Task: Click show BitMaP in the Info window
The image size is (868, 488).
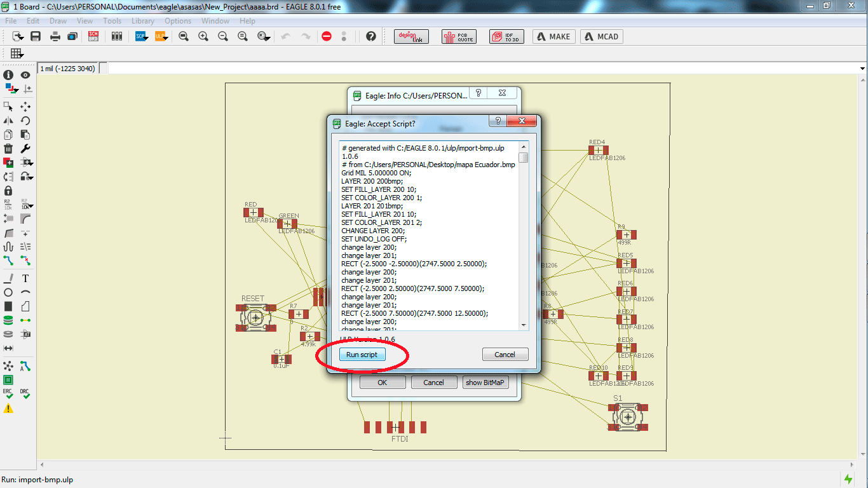Action: pos(486,383)
